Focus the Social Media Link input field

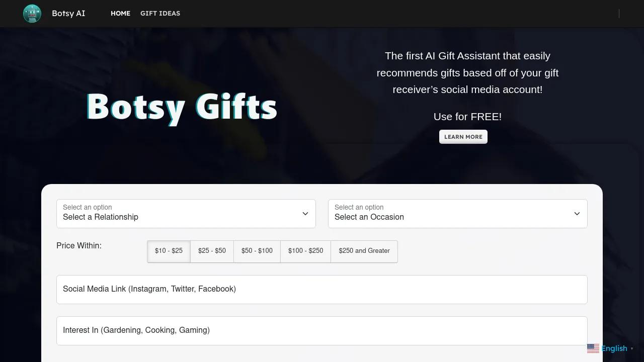coord(322,290)
